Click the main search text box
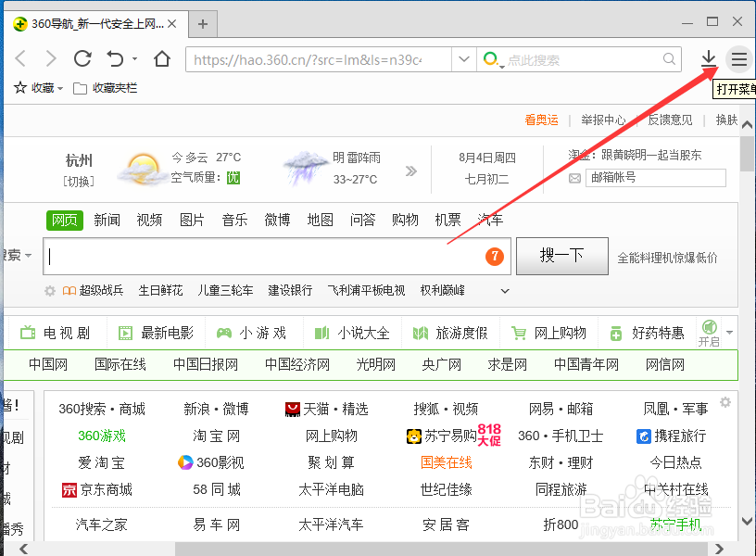This screenshot has width=756, height=556. point(277,256)
